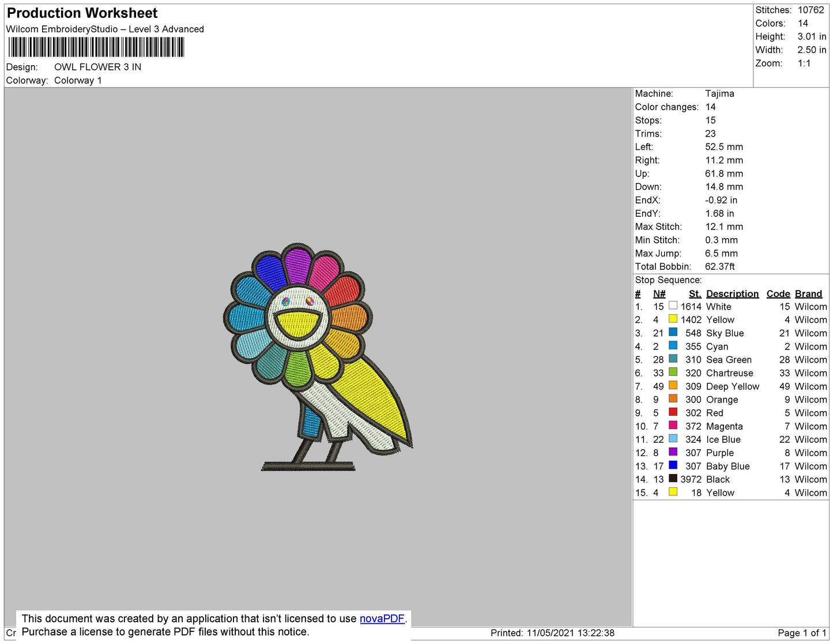Image resolution: width=833 pixels, height=644 pixels.
Task: Click the Red thread color swatch
Action: (x=673, y=412)
